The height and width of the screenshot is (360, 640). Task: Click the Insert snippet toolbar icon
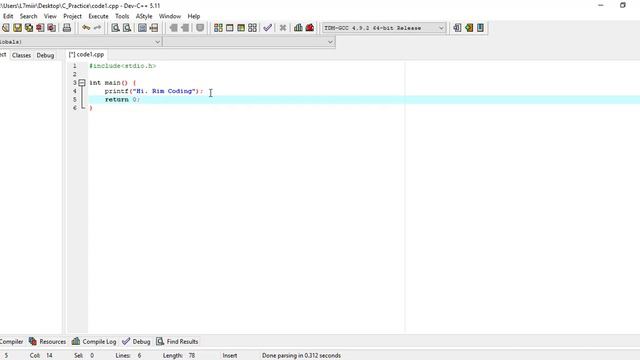click(x=457, y=28)
